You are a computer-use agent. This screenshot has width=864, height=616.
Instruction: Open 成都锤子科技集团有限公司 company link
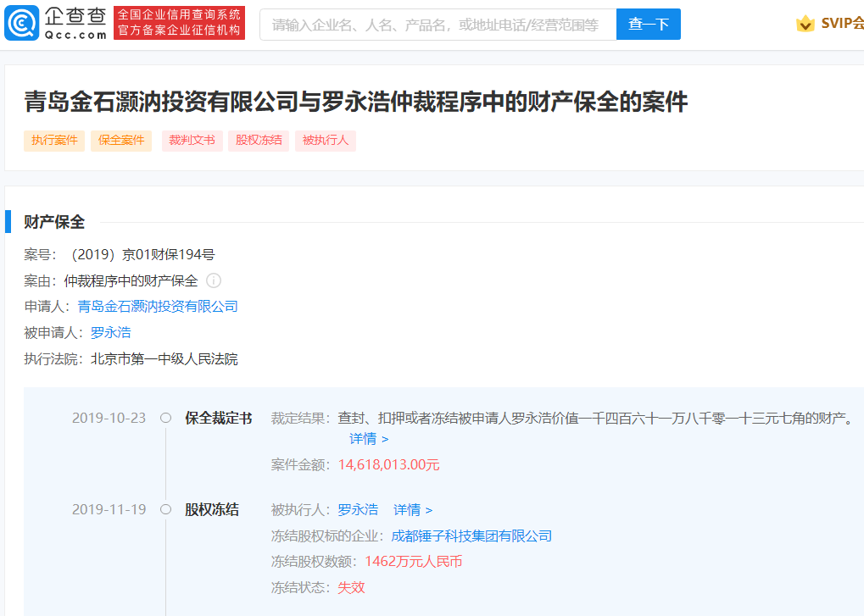pyautogui.click(x=471, y=536)
